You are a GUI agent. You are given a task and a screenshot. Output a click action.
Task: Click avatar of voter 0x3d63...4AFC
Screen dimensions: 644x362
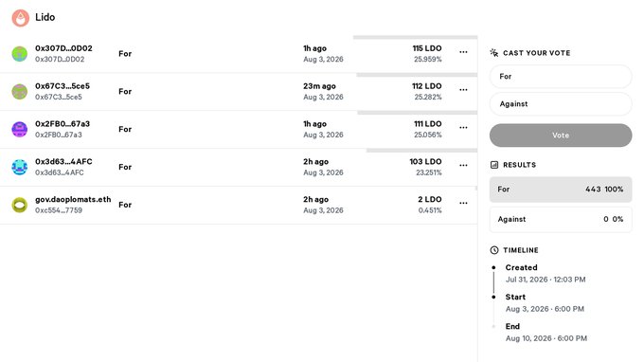[19, 167]
